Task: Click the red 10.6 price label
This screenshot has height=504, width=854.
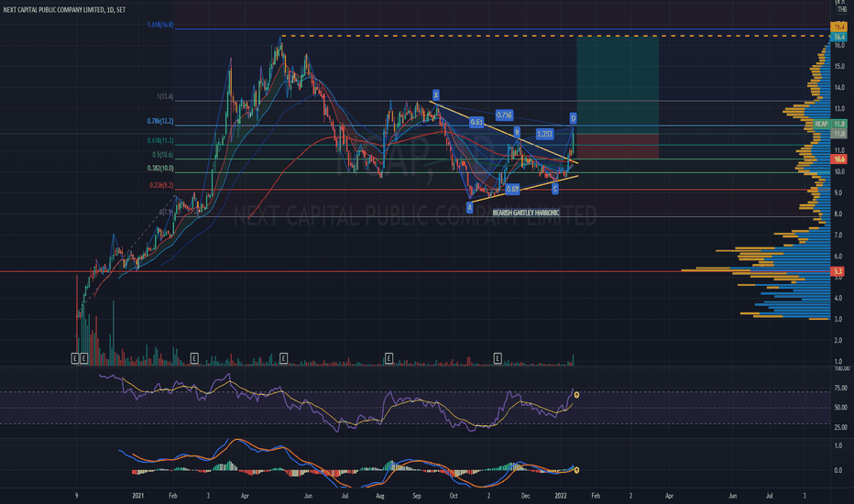Action: pyautogui.click(x=839, y=159)
